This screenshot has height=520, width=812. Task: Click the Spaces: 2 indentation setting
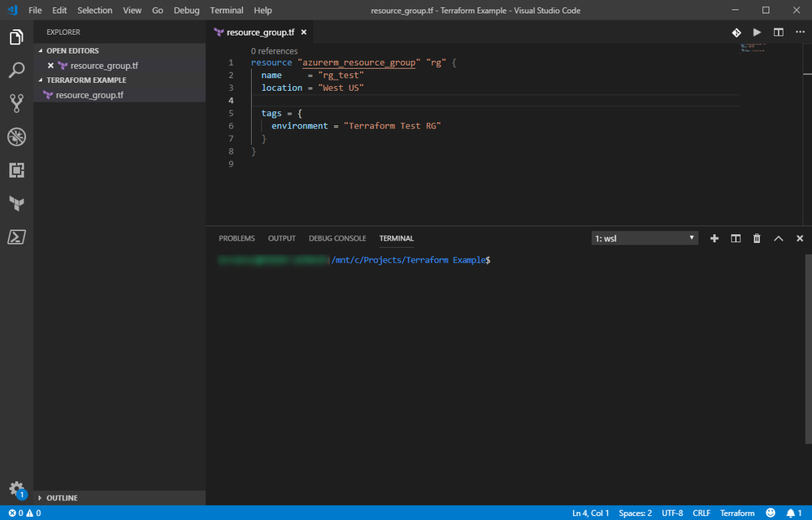(635, 513)
